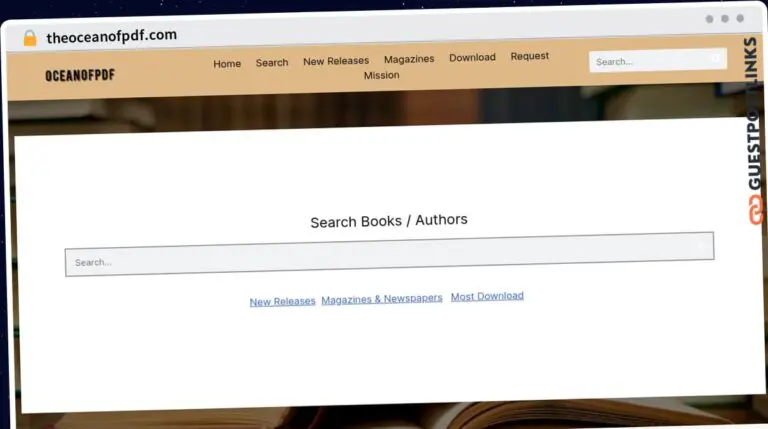Open the Request nav item
This screenshot has width=768, height=429.
coord(529,56)
